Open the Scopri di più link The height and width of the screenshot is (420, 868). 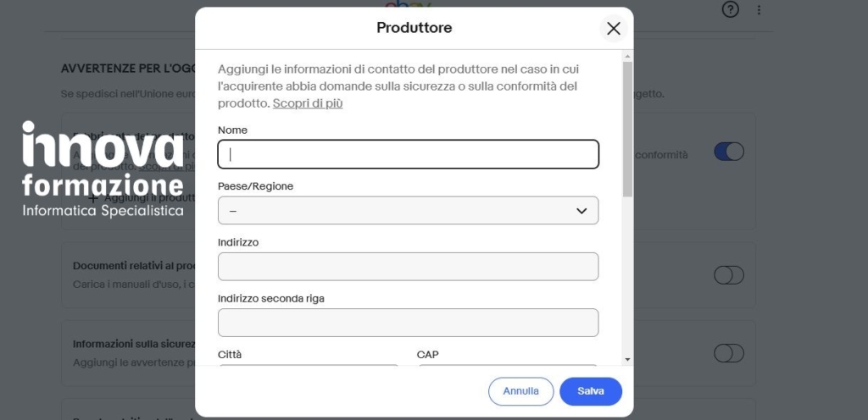point(308,103)
